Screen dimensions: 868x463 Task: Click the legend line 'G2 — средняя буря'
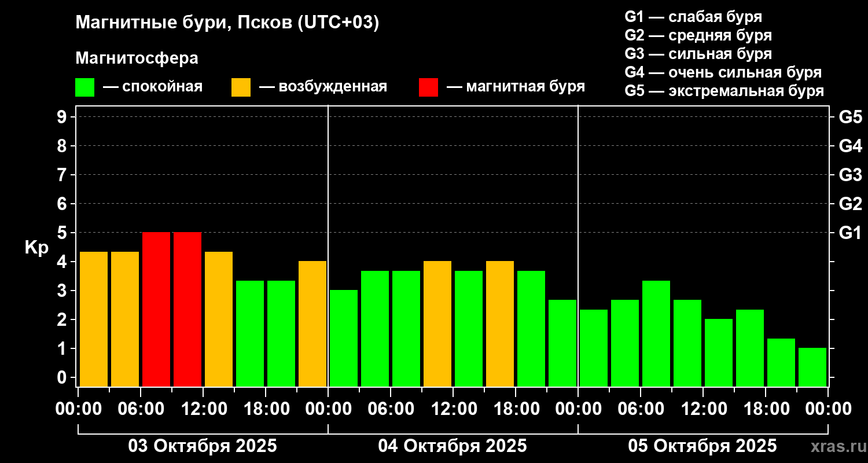tap(698, 35)
